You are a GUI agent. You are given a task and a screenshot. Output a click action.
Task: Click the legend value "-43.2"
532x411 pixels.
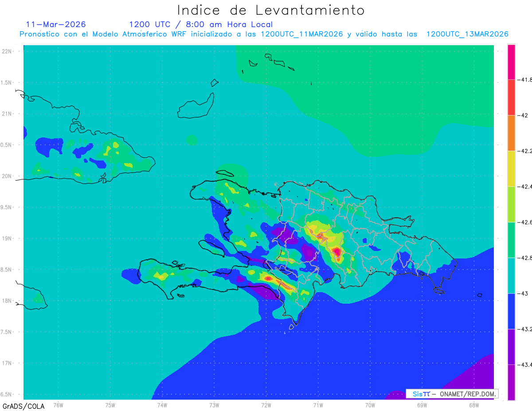(525, 329)
